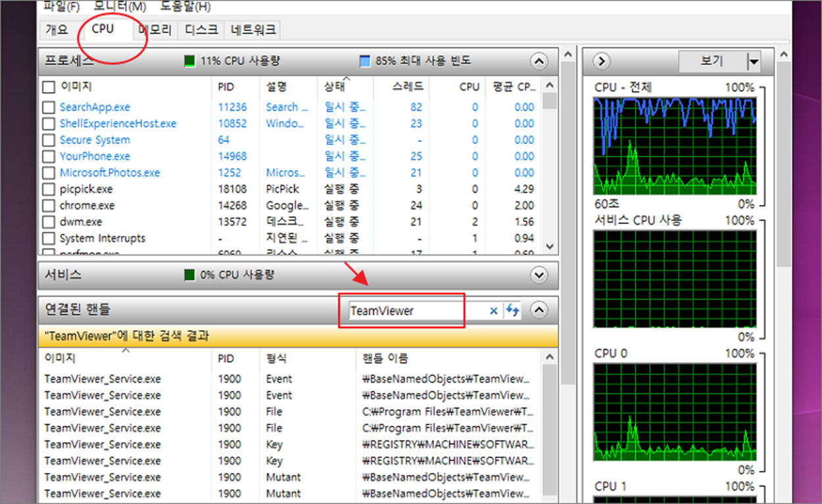Toggle the select-all 이미지 checkbox
This screenshot has height=504, width=822.
point(49,87)
